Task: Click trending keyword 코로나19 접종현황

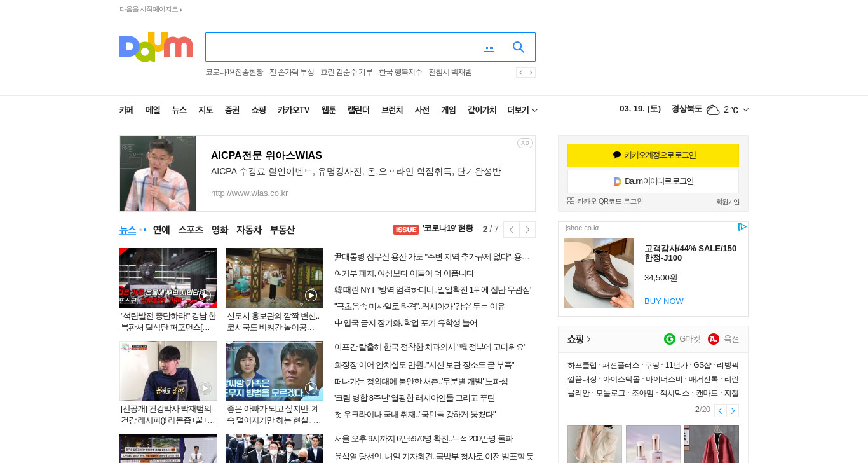Action: click(x=234, y=72)
